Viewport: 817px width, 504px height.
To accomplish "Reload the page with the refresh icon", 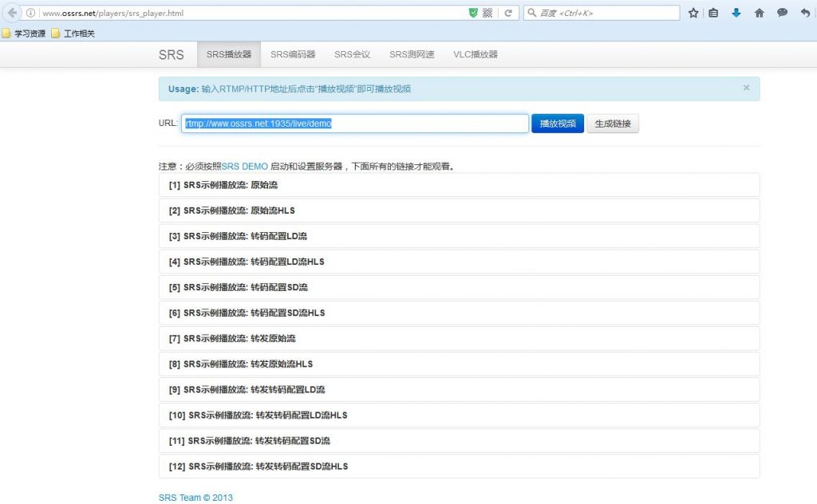I will pos(507,14).
